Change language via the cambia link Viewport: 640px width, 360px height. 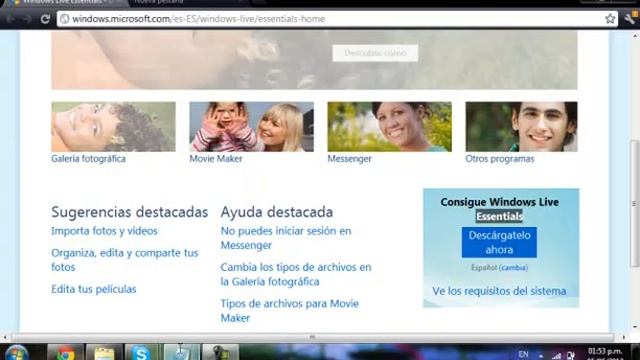pyautogui.click(x=513, y=268)
